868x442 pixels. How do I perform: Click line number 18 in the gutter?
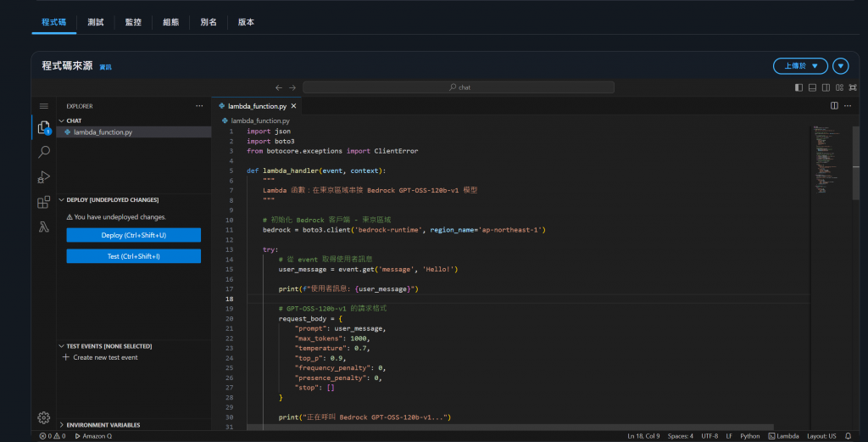point(229,299)
